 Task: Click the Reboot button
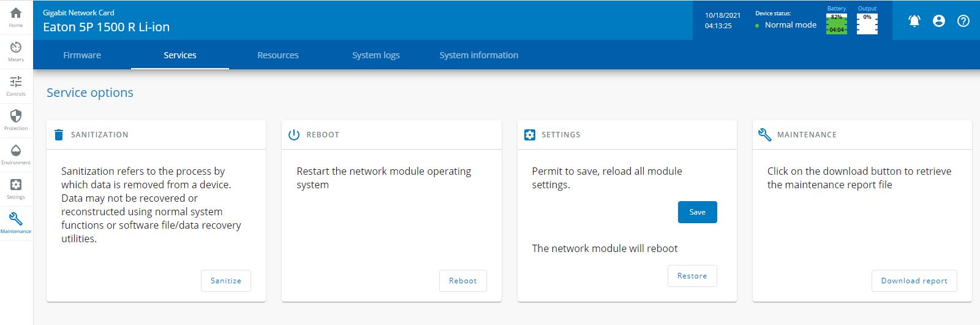pos(462,281)
